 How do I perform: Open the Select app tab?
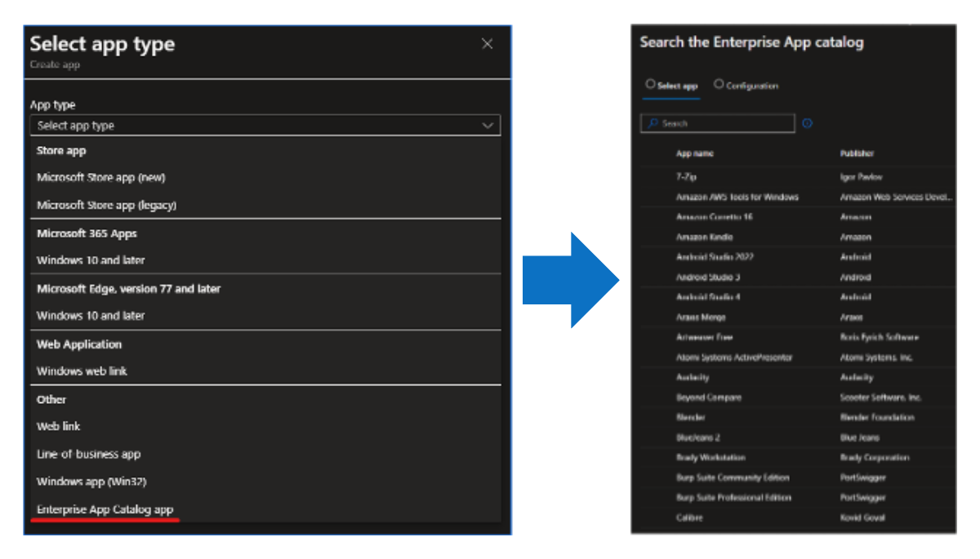(x=671, y=85)
